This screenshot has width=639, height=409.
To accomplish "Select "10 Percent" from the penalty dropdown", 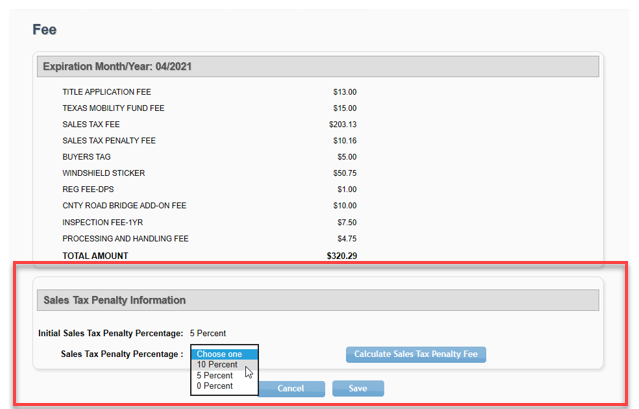I will pyautogui.click(x=217, y=365).
